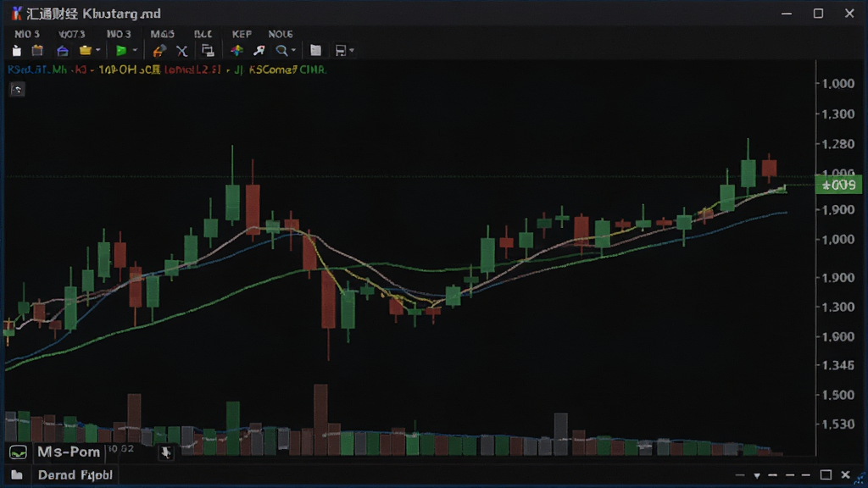Open the dropdown arrow beside yellow briefcase
This screenshot has height=488, width=868.
(x=98, y=50)
